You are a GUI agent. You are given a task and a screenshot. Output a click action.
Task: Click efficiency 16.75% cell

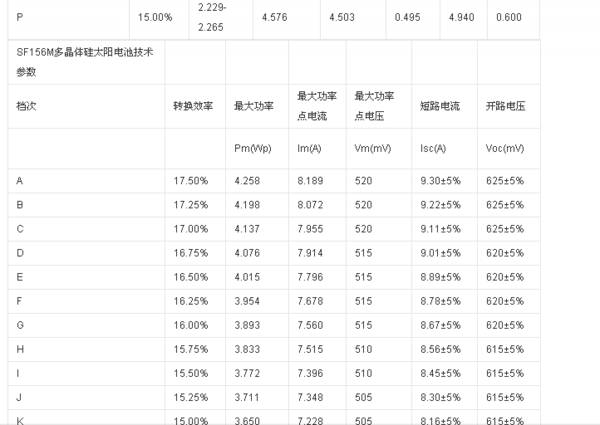(191, 253)
